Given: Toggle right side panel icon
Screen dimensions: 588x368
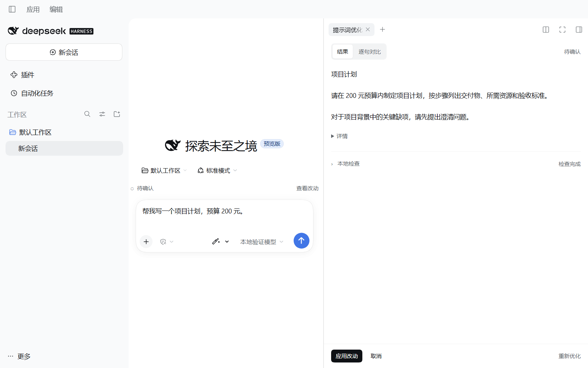Looking at the screenshot, I should tap(579, 29).
